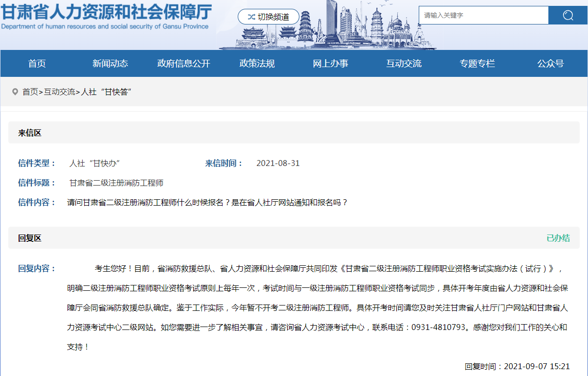Click the 互动交流 breadcrumb link
Image resolution: width=588 pixels, height=376 pixels.
click(60, 92)
